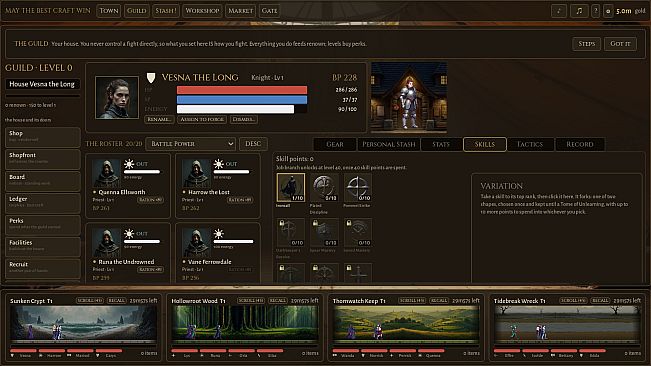Open Shopfront in the guild sidebar

point(43,159)
